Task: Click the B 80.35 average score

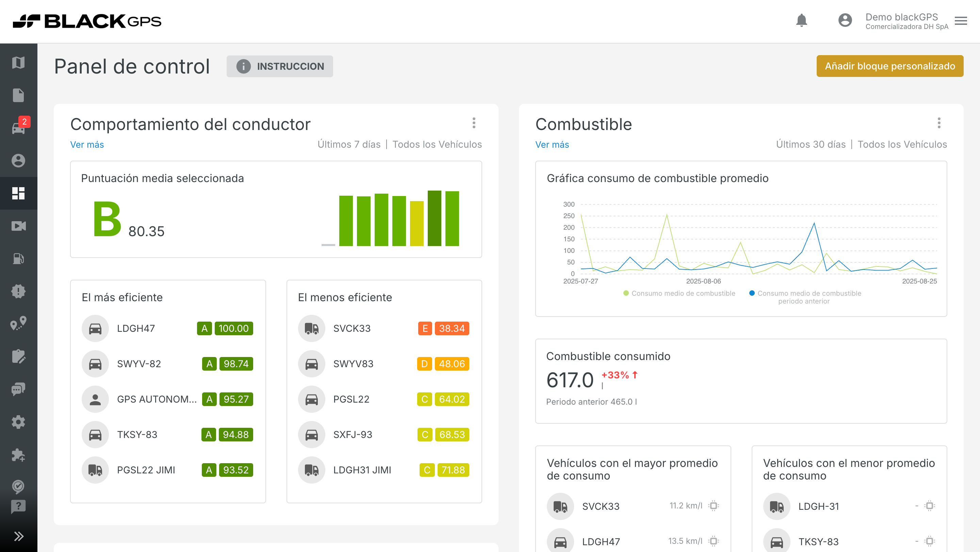Action: 129,220
